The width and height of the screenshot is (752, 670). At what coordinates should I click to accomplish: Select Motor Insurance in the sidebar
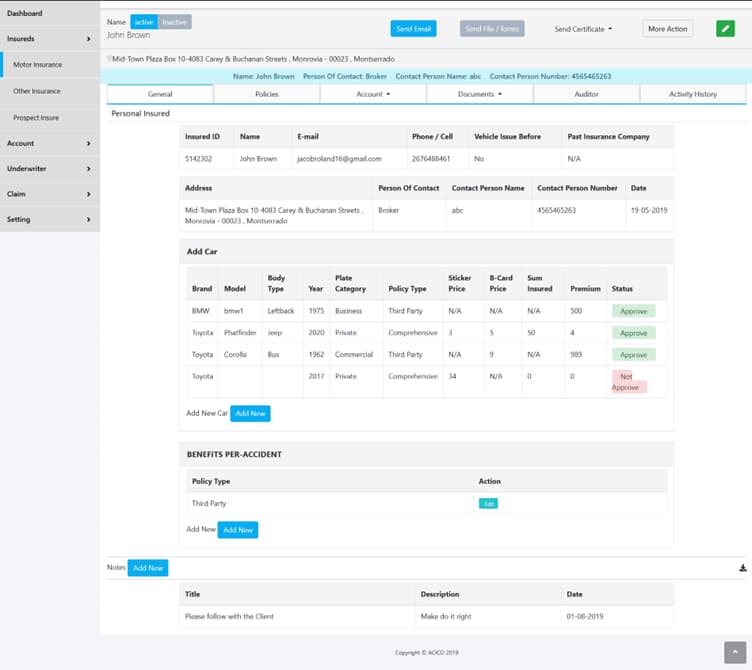click(x=50, y=65)
